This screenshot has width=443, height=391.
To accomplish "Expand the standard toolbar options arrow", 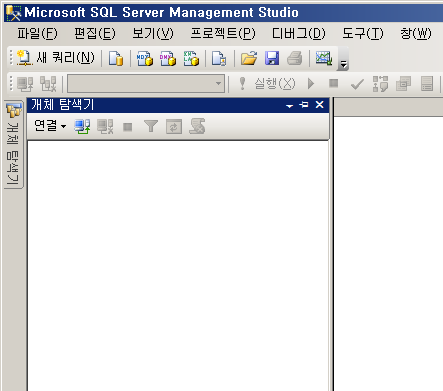I will point(343,59).
